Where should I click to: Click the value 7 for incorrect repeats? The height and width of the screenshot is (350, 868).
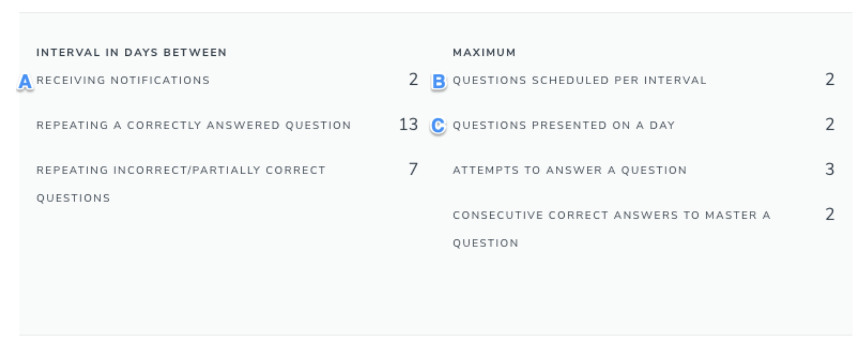[413, 169]
